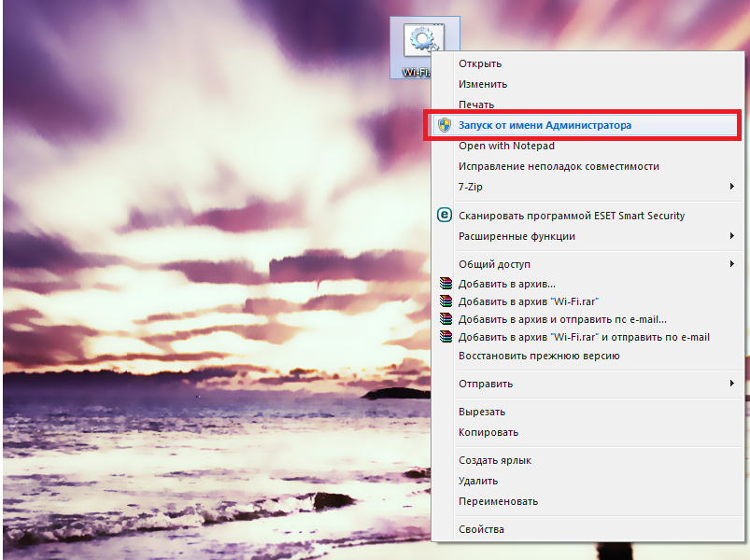
Task: Select 'Добавить в архив "Wi-Fi.rar" и отправить по e-mail'
Action: [587, 337]
